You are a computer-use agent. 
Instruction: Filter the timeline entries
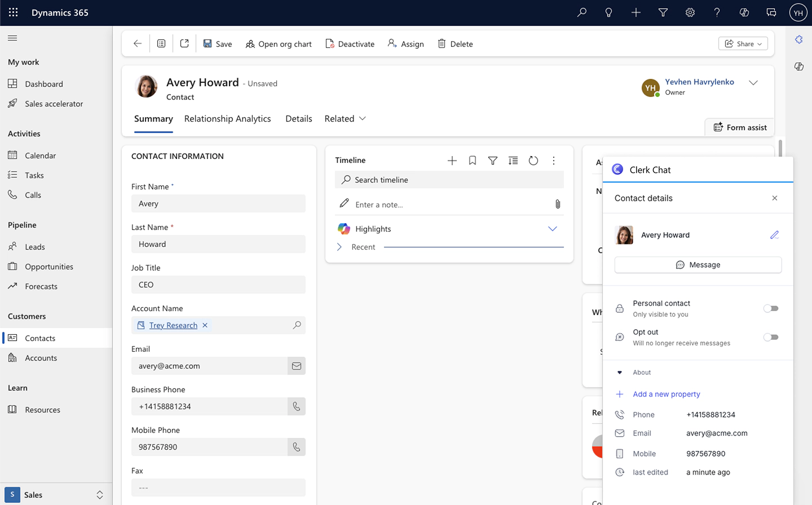(x=492, y=160)
